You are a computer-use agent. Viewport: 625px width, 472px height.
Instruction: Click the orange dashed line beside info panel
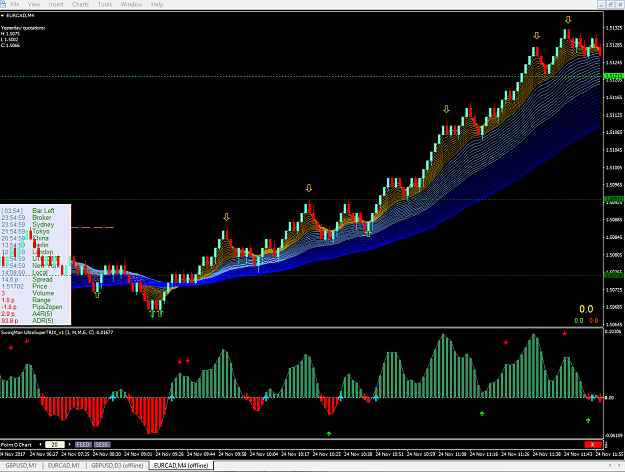(92, 227)
